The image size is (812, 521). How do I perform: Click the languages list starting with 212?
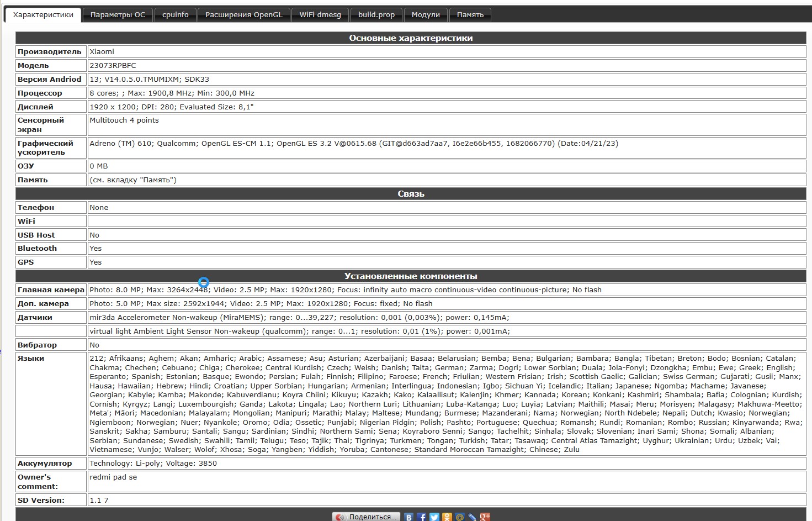click(x=447, y=404)
